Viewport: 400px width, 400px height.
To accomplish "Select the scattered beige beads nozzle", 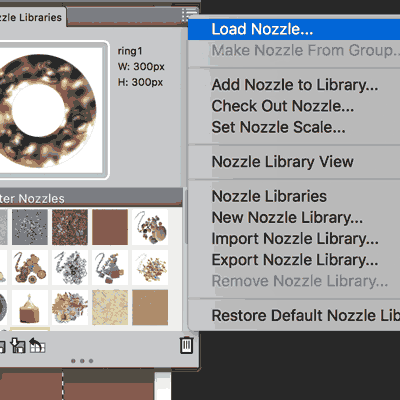I will [150, 267].
